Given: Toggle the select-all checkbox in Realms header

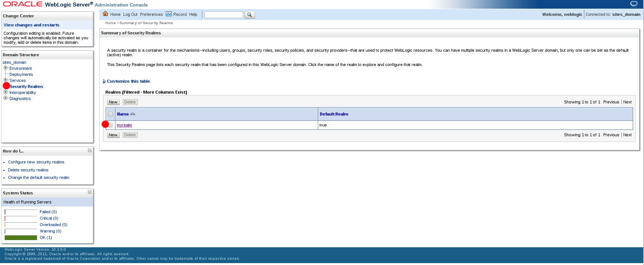Looking at the screenshot, I should point(111,114).
